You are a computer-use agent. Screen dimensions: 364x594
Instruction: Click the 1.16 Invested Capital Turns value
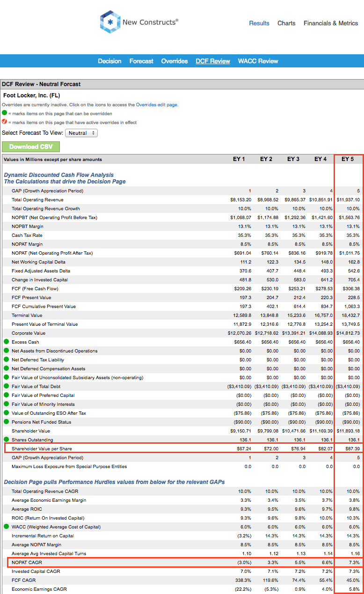(356, 554)
